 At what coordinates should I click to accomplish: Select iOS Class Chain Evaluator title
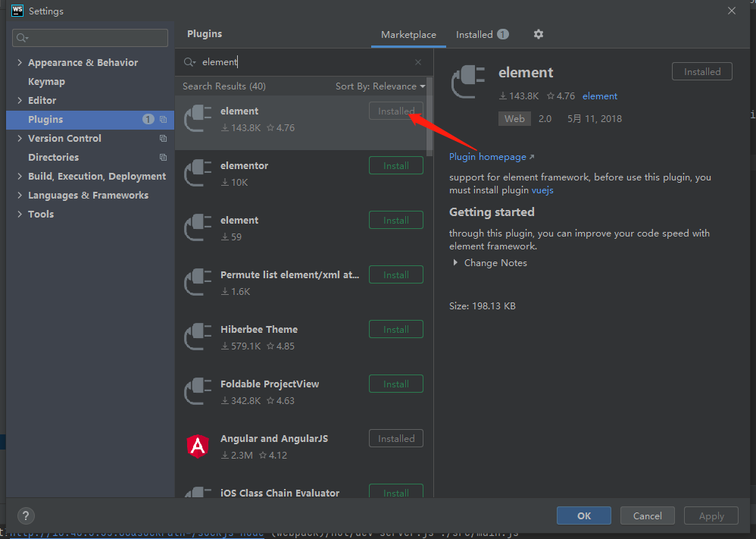280,493
